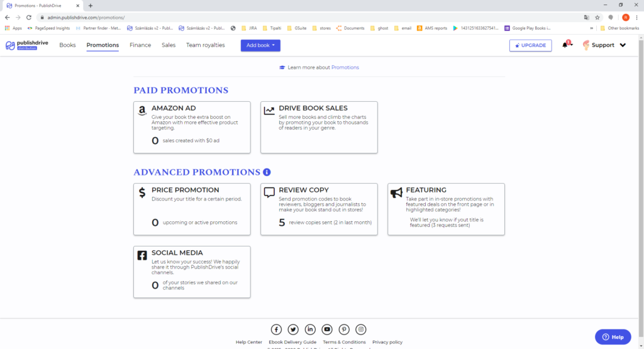Go to the Finance section
Image resolution: width=644 pixels, height=349 pixels.
pyautogui.click(x=140, y=45)
